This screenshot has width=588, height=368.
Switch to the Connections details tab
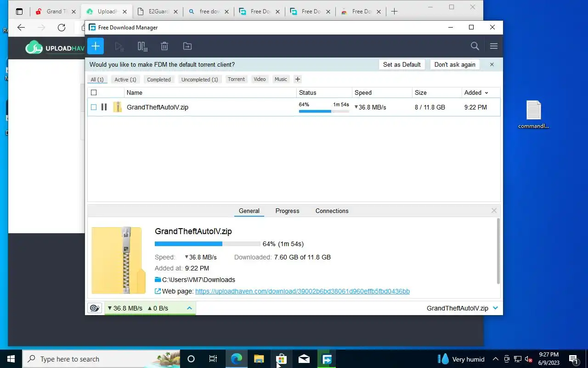tap(332, 211)
